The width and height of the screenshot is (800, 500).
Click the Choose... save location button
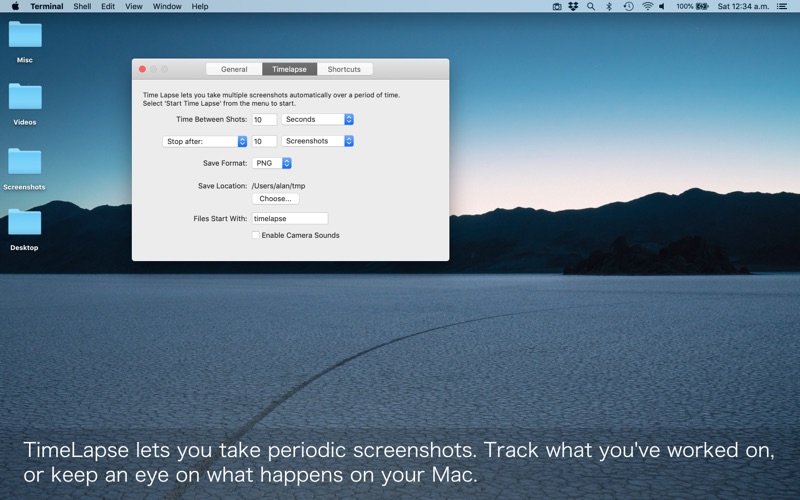[x=276, y=199]
